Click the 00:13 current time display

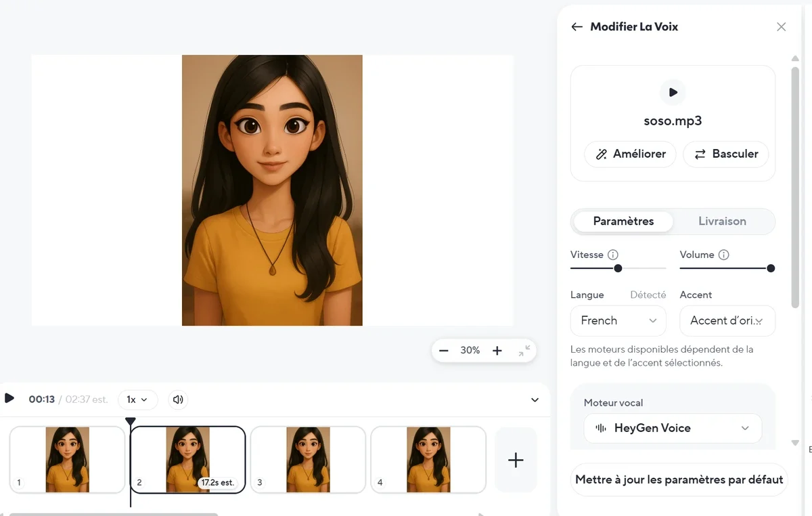[42, 400]
